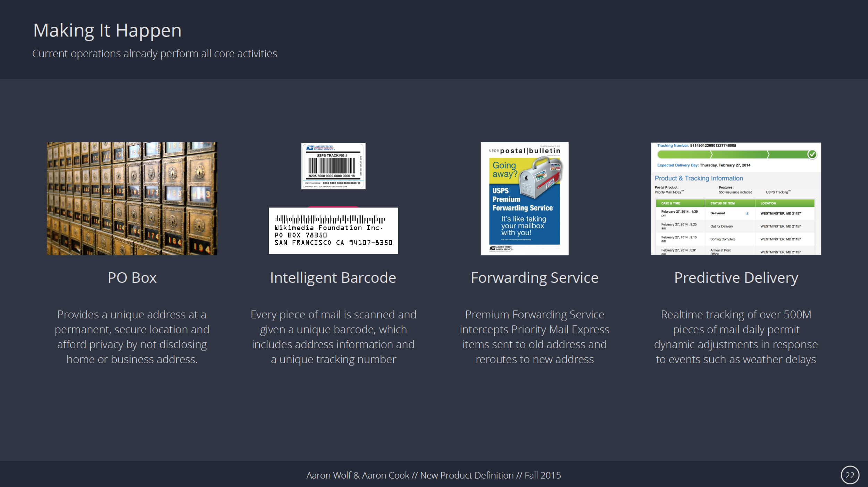Open the PO Box wall photograph
This screenshot has height=487, width=868.
tap(132, 198)
